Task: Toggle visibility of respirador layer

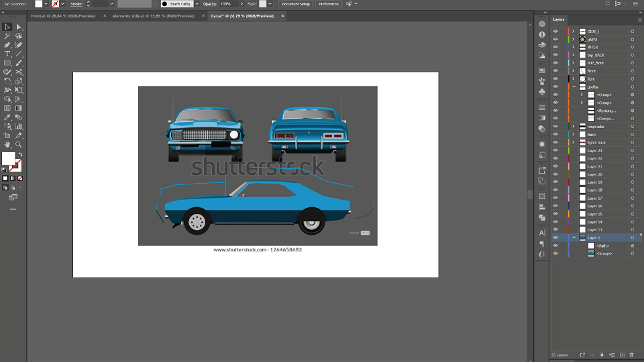Action: coord(555,127)
